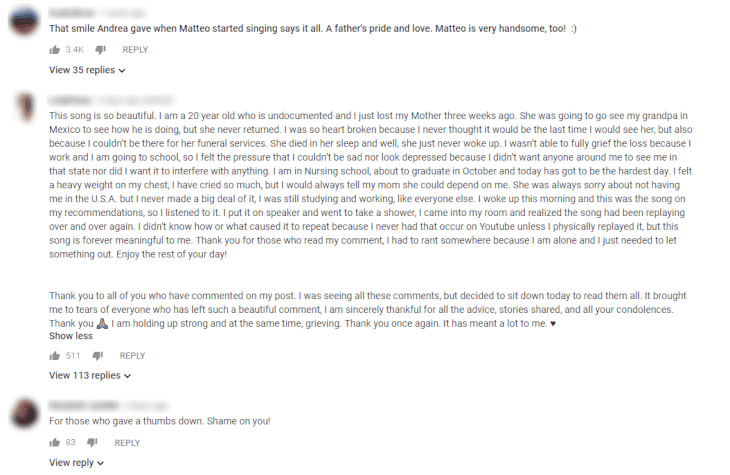
Task: Reply to the thumbs down comment
Action: (127, 443)
